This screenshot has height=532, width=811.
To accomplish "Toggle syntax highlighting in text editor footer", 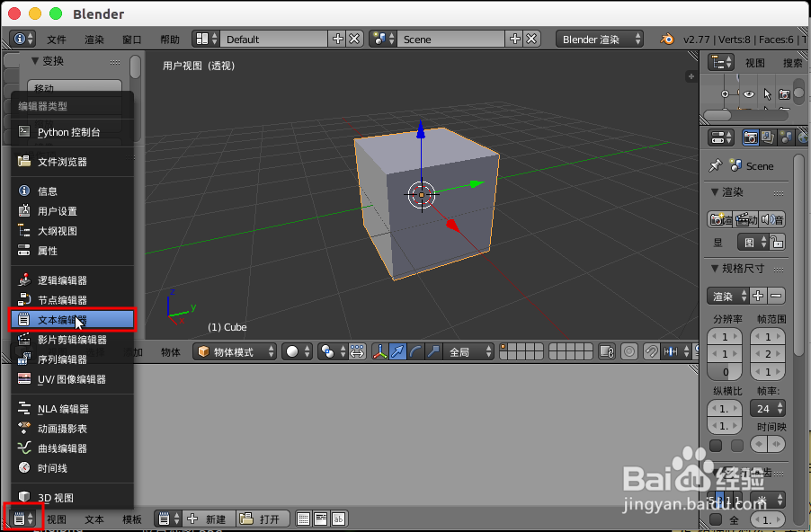I will coord(338,519).
